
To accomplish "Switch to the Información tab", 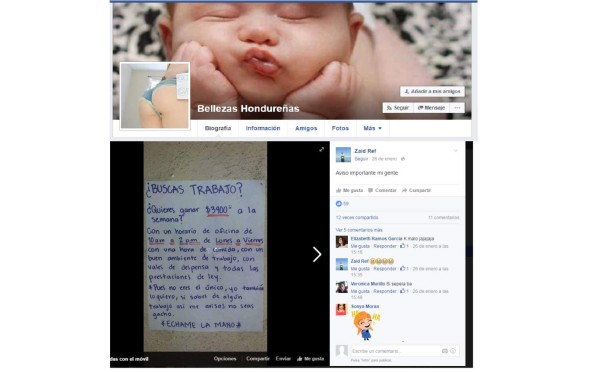I will tap(263, 128).
